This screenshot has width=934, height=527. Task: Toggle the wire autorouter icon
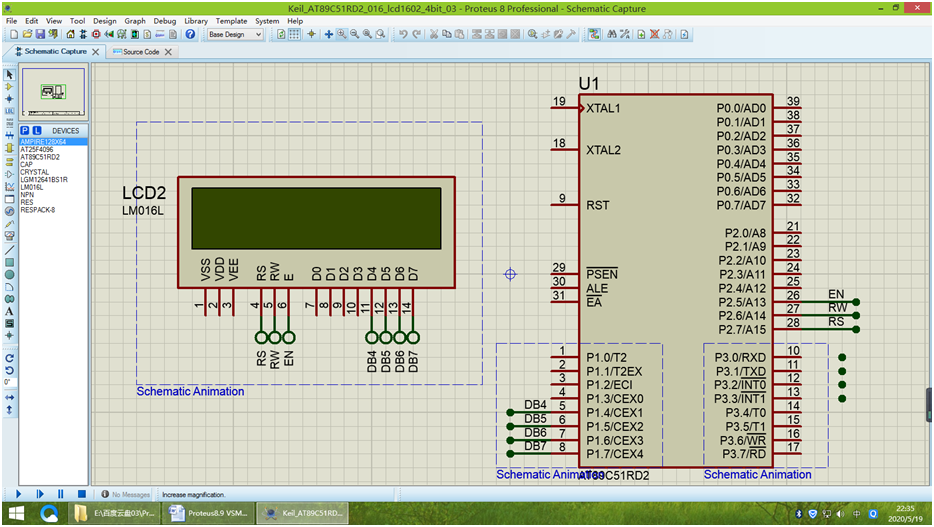(594, 35)
